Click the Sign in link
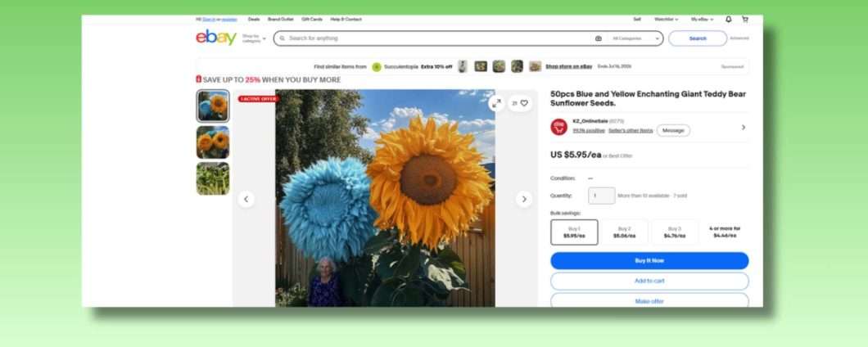Screen dimensions: 868x347 [209, 20]
